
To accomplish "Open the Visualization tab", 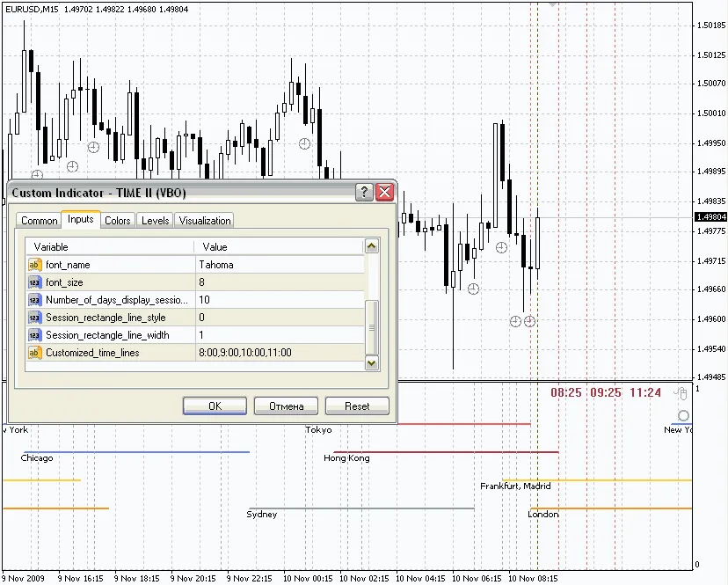I will click(x=205, y=221).
